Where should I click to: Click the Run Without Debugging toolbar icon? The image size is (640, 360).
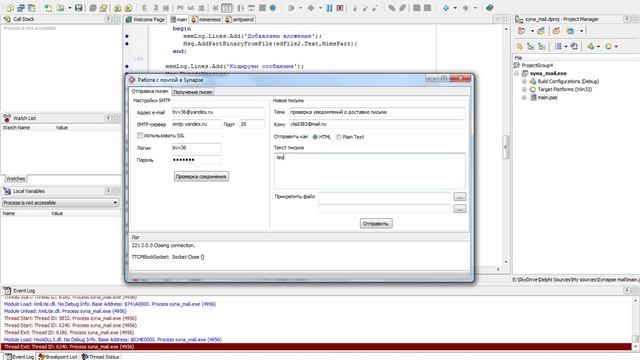click(x=311, y=8)
